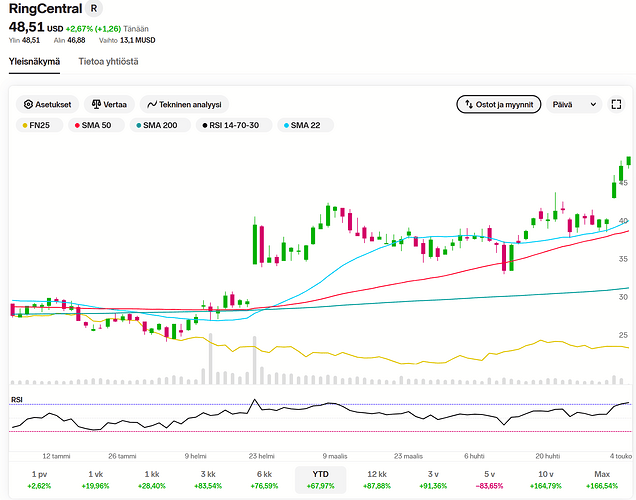Click the 9 maalis date axis label
Screen dimensions: 636x500
335,456
